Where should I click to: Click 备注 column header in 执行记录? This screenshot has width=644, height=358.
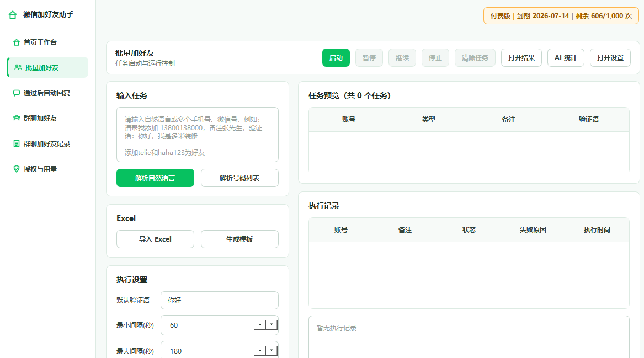click(405, 230)
